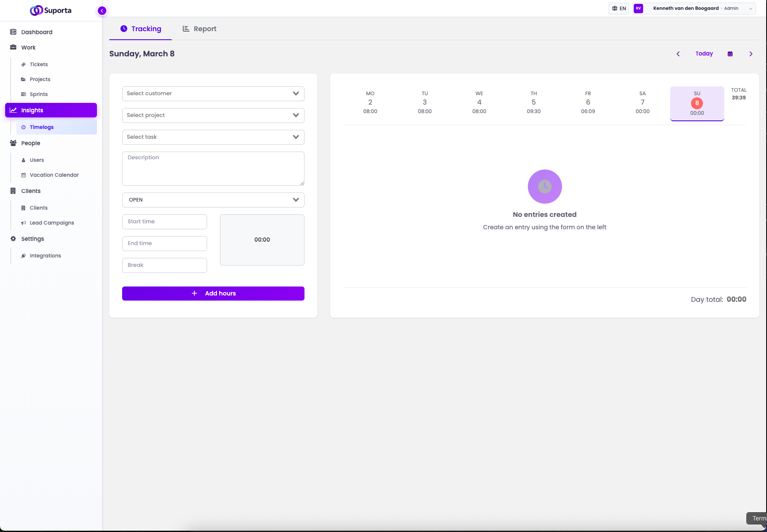The width and height of the screenshot is (767, 532).
Task: Click the KV user avatar
Action: click(638, 9)
